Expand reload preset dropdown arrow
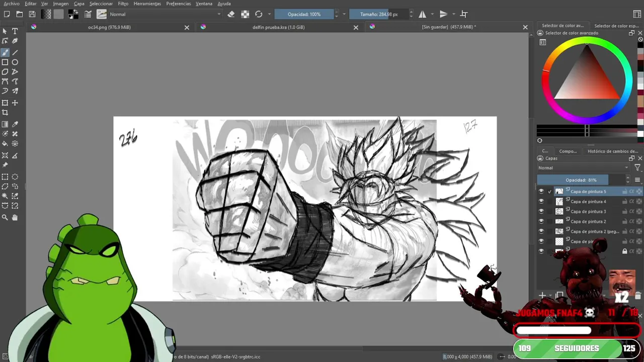The image size is (644, 362). point(270,14)
